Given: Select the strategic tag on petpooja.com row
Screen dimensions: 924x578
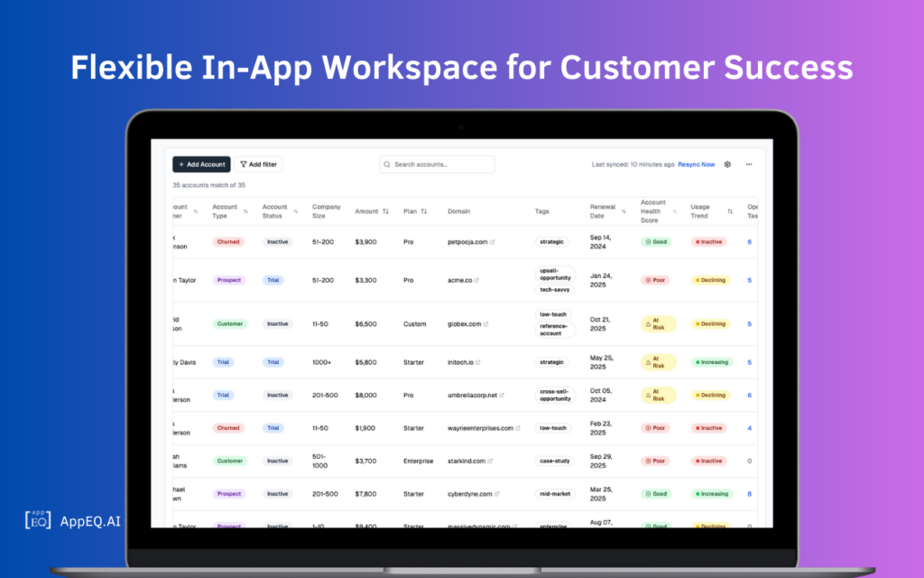Looking at the screenshot, I should (552, 242).
